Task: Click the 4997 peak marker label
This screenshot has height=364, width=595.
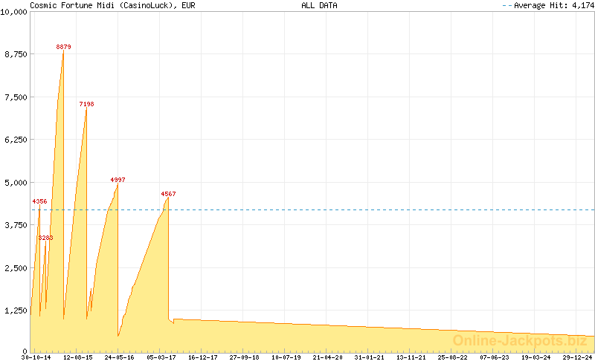Action: coord(118,180)
